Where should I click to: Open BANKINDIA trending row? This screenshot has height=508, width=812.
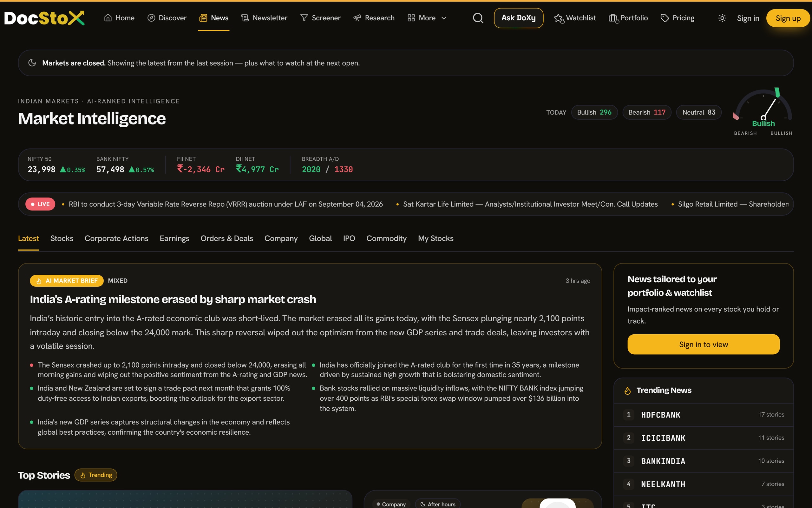703,461
